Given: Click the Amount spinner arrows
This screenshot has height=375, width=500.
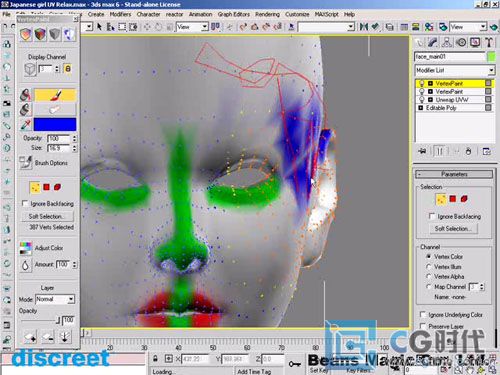Looking at the screenshot, I should [74, 265].
